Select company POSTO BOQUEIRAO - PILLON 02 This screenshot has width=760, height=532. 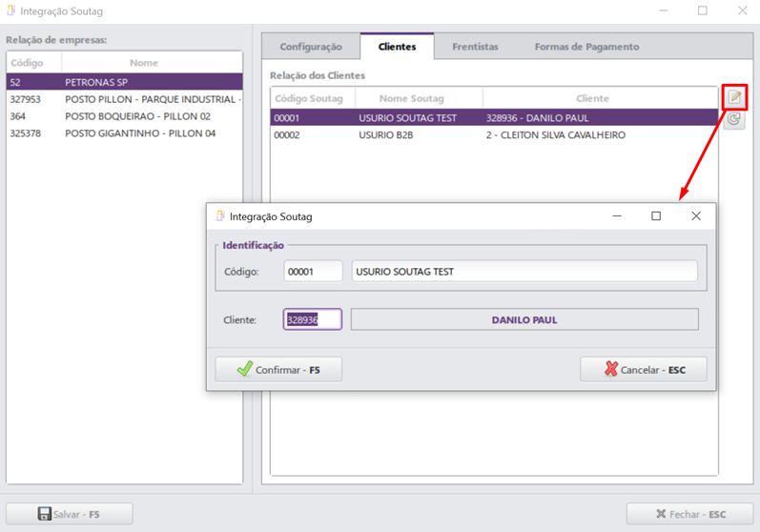coord(125,115)
